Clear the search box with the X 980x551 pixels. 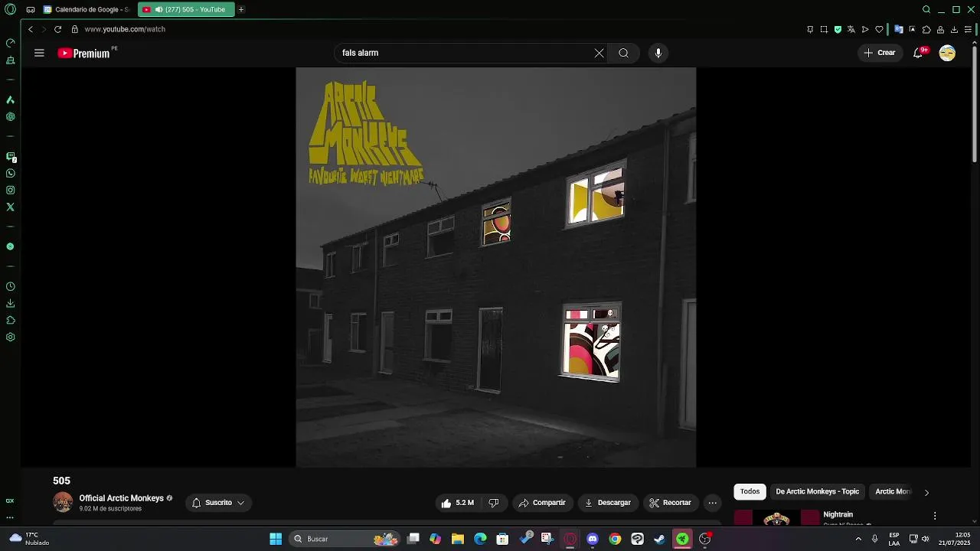coord(599,53)
